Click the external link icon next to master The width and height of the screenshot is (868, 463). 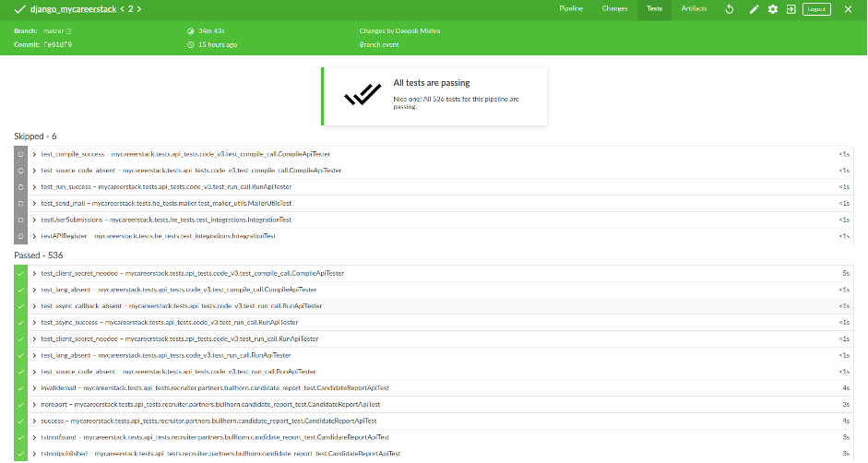[68, 31]
